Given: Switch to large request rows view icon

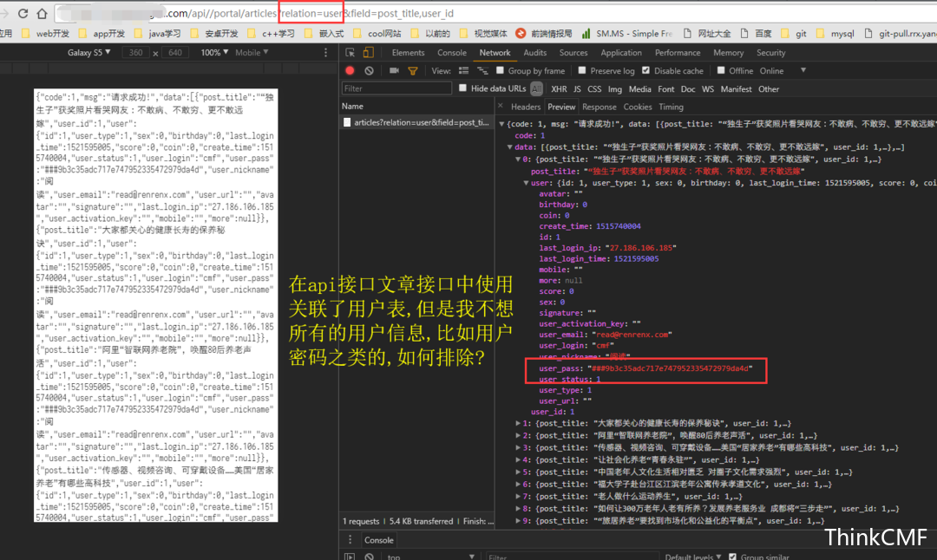Looking at the screenshot, I should click(x=463, y=70).
